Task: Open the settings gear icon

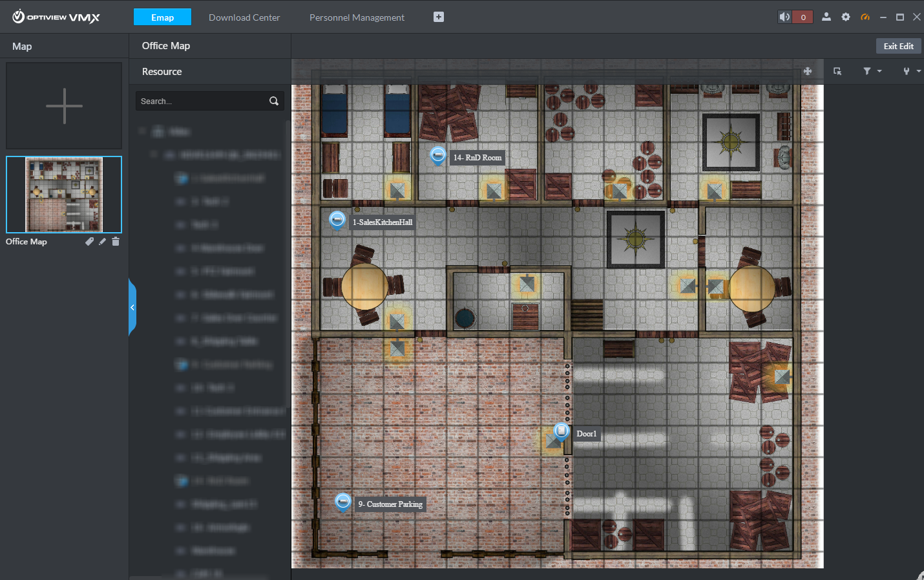Action: 845,17
